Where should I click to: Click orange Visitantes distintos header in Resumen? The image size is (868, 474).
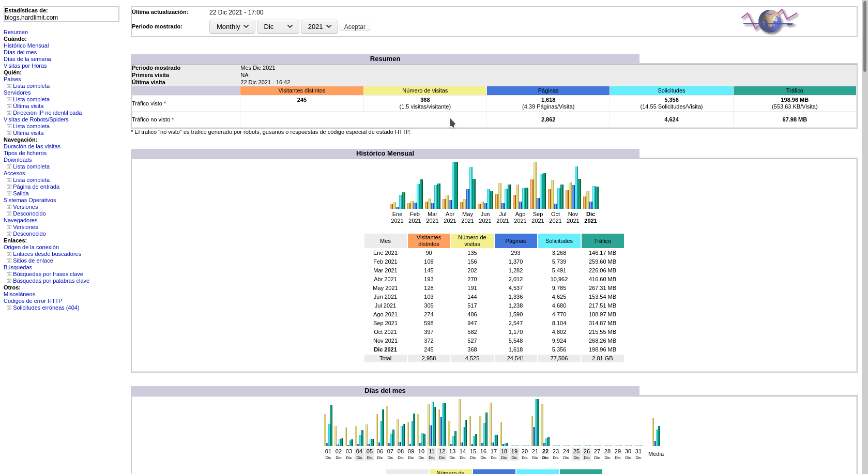[301, 90]
